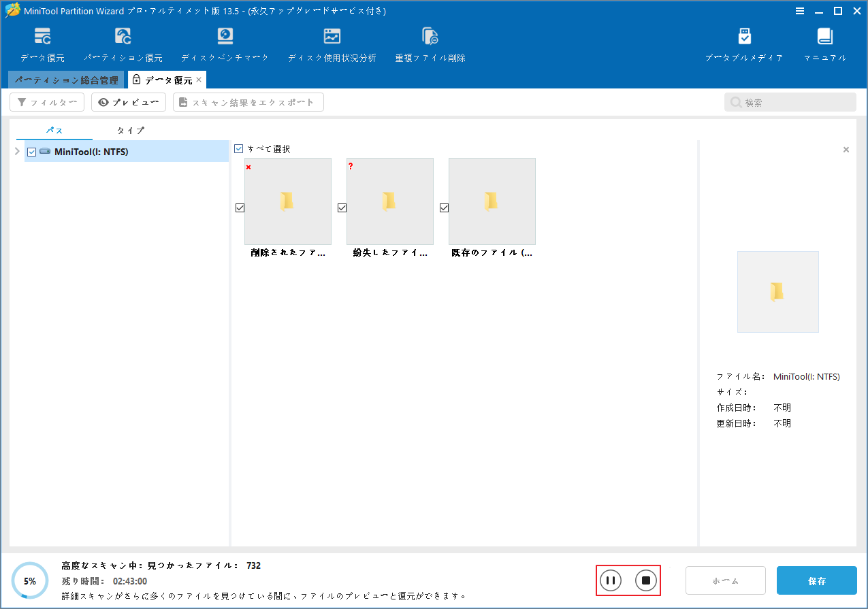Uncheck the MiniTool(I: NTFS) drive
868x609 pixels.
click(31, 151)
